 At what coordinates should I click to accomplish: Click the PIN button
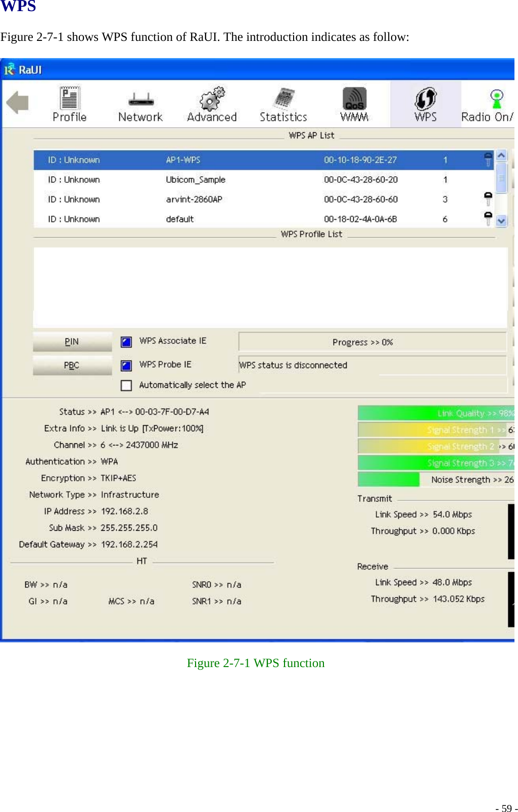(x=72, y=342)
